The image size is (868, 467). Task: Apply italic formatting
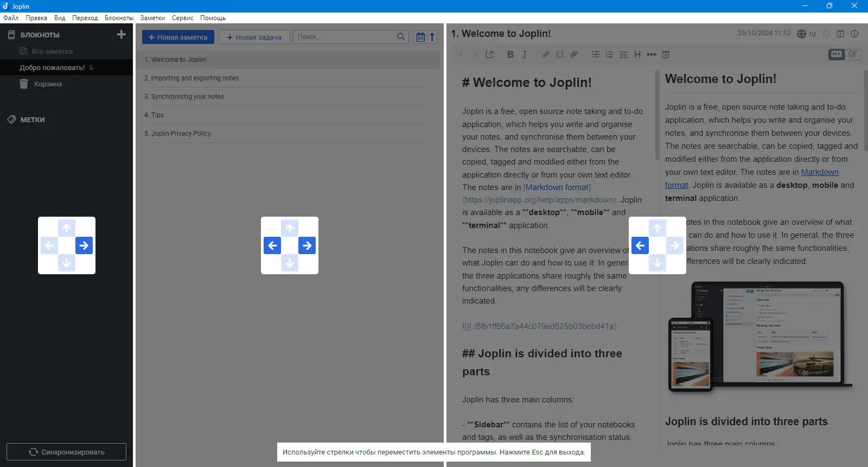tap(525, 54)
